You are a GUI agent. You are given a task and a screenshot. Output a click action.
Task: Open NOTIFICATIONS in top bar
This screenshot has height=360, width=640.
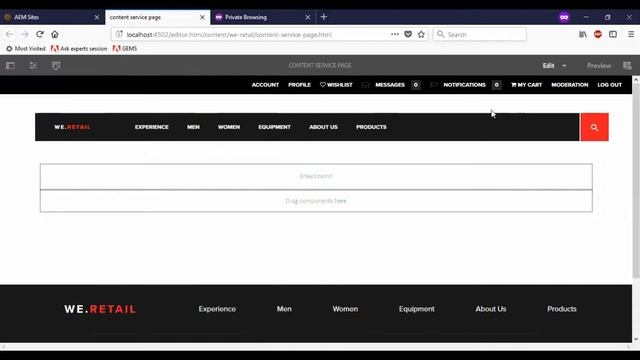tap(464, 85)
